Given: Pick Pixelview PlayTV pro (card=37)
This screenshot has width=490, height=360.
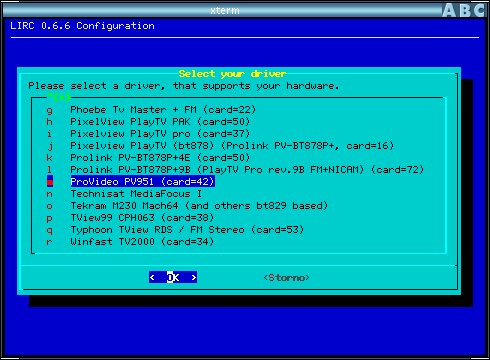Looking at the screenshot, I should click(x=160, y=134).
